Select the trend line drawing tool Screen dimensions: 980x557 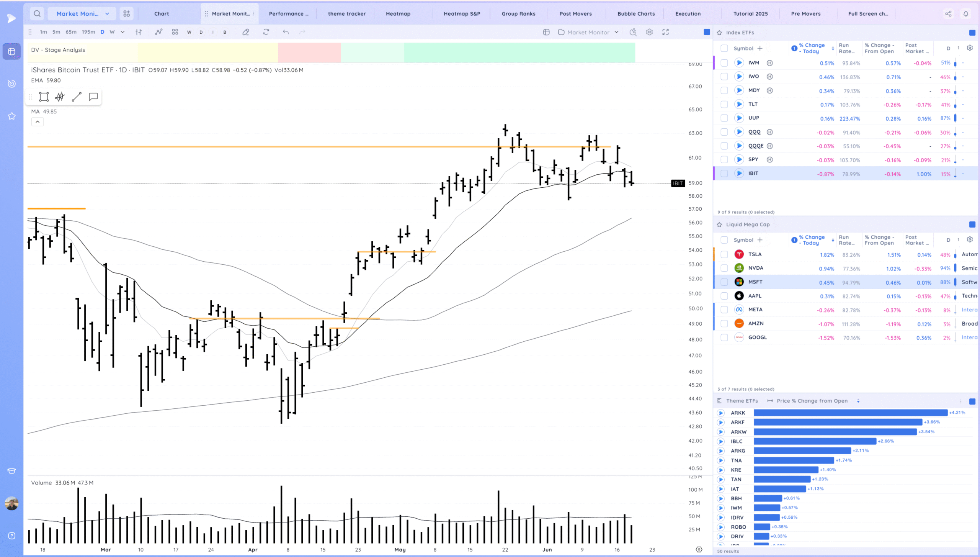(77, 97)
